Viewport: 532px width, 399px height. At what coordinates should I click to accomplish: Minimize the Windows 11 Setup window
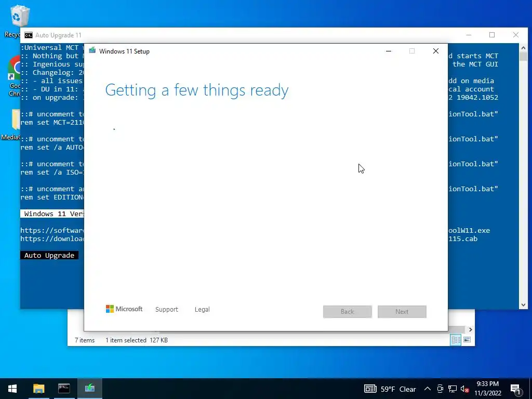point(389,51)
